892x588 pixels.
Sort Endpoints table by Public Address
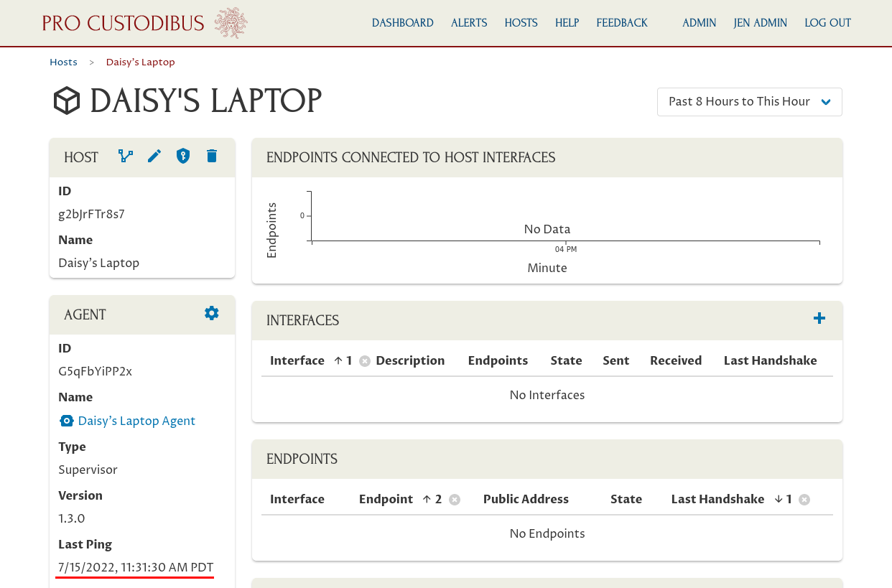click(x=526, y=499)
